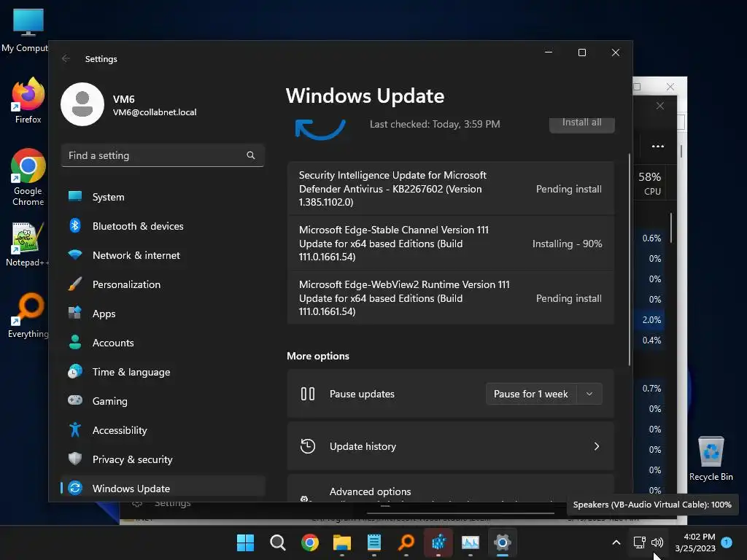This screenshot has width=747, height=560.
Task: Open Update history
Action: point(450,446)
